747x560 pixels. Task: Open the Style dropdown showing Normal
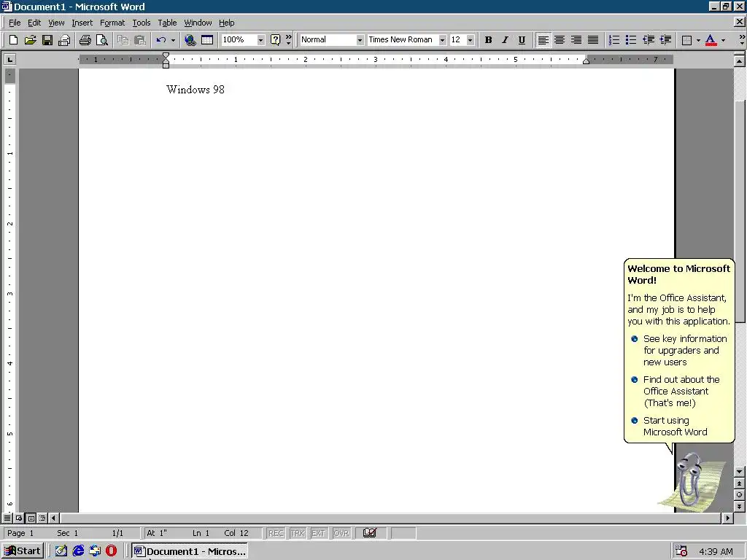click(360, 40)
